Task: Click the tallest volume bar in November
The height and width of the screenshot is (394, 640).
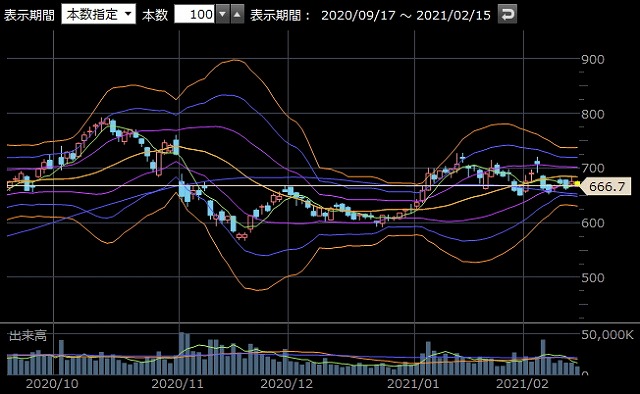Action: coord(182,354)
